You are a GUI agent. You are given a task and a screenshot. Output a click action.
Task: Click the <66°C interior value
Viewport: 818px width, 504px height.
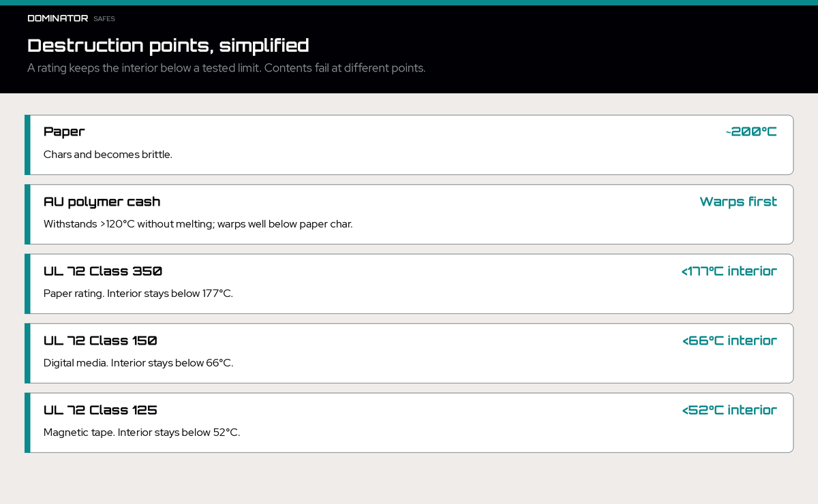(x=729, y=341)
